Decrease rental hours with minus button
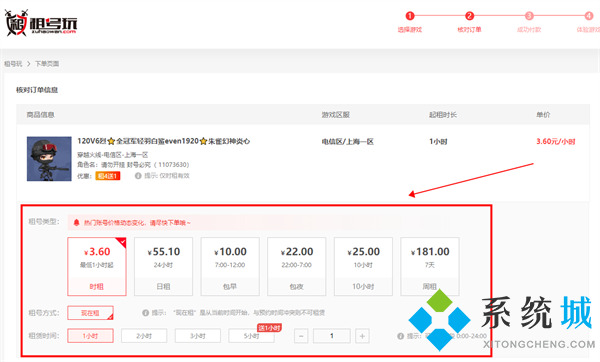This screenshot has height=362, width=600. click(x=301, y=336)
